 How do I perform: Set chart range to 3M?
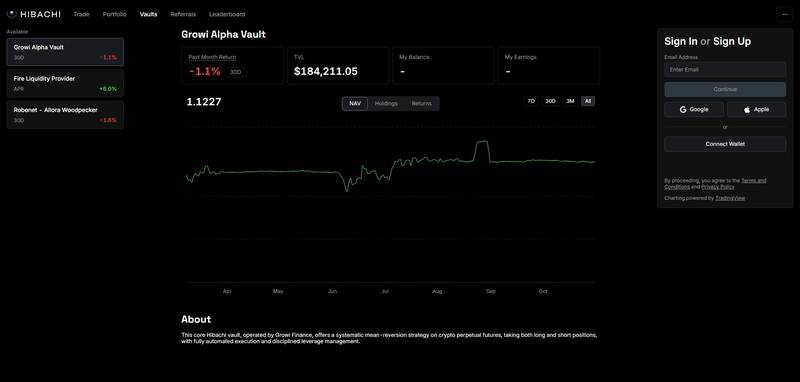tap(570, 101)
